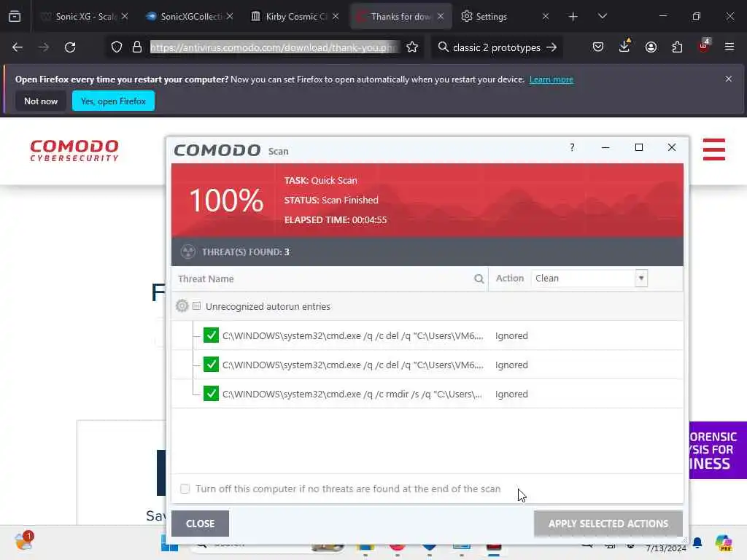747x560 pixels.
Task: Click the Firefox URL address bar
Action: point(274,47)
